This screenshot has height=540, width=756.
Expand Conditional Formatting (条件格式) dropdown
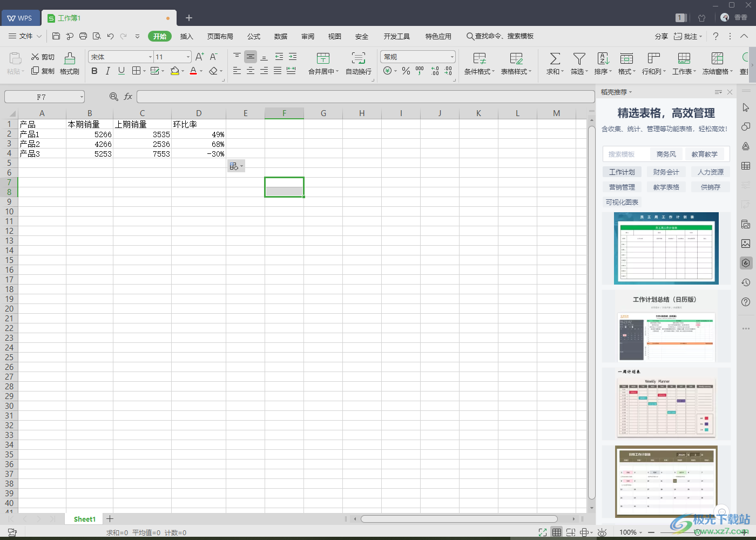(x=493, y=71)
